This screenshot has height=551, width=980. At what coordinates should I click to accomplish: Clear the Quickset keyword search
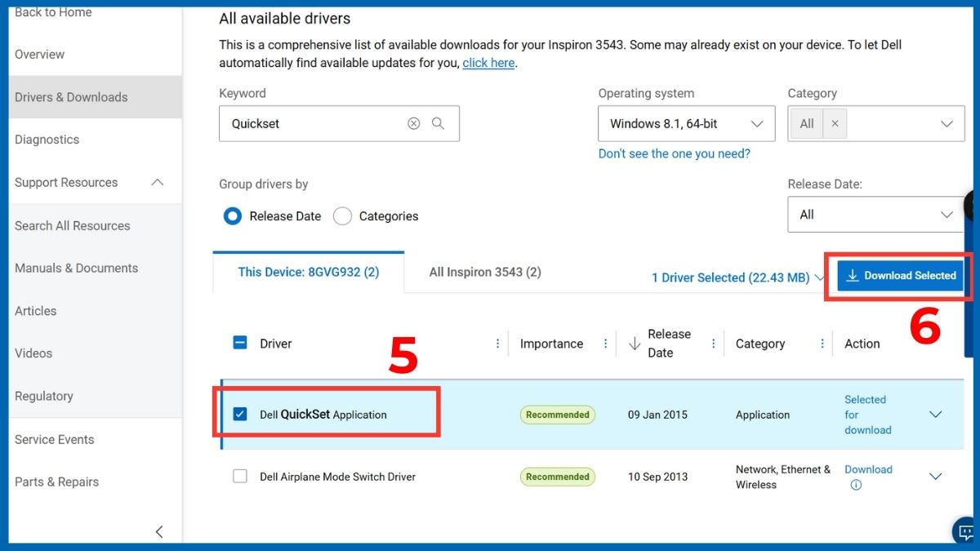(x=414, y=123)
